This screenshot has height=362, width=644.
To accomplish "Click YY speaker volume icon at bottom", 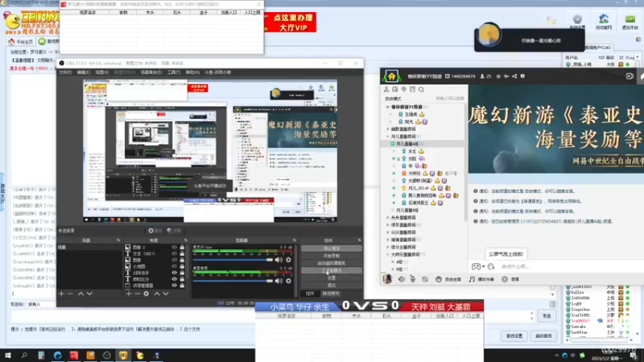I will click(x=401, y=279).
